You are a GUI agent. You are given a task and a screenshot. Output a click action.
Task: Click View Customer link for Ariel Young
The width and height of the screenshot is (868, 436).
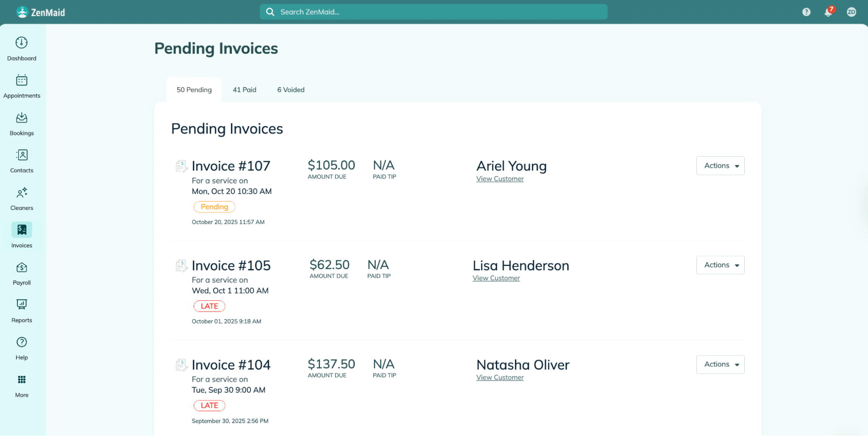[500, 179]
